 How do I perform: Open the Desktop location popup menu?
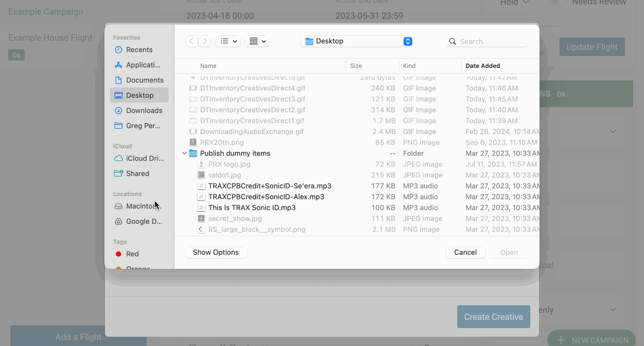[356, 41]
